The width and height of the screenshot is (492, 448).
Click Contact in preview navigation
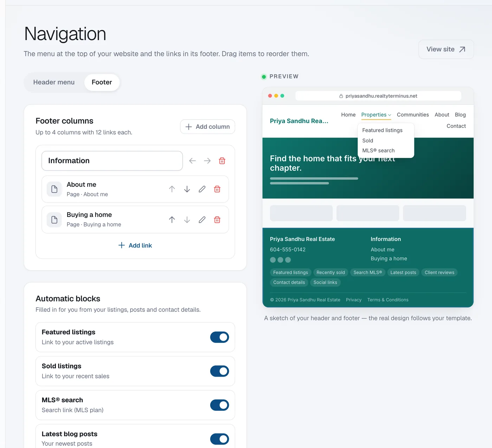456,126
